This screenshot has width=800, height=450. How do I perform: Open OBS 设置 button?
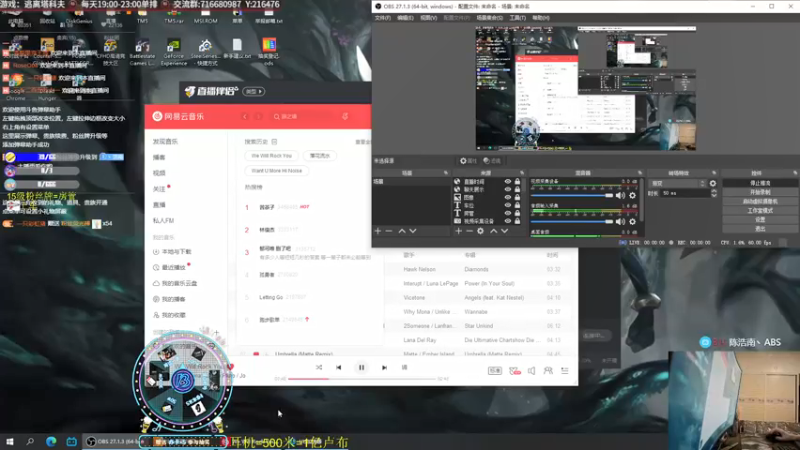coord(760,220)
